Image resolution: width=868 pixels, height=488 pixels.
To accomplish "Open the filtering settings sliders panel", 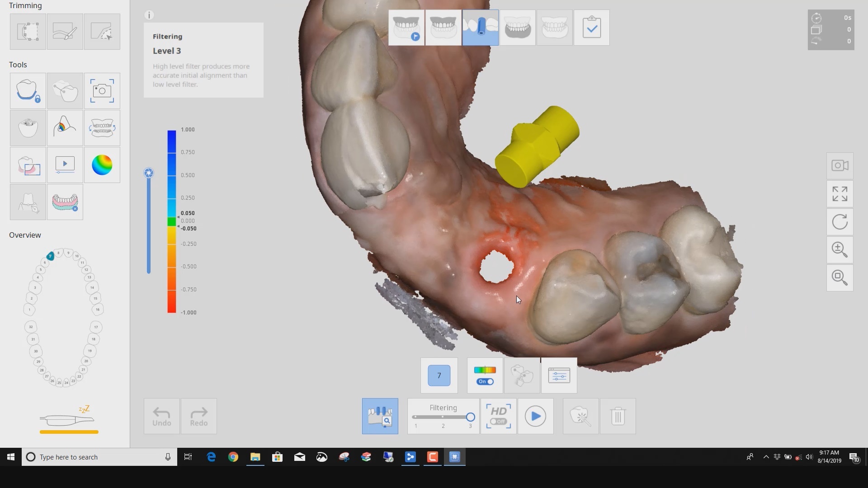I will (559, 375).
